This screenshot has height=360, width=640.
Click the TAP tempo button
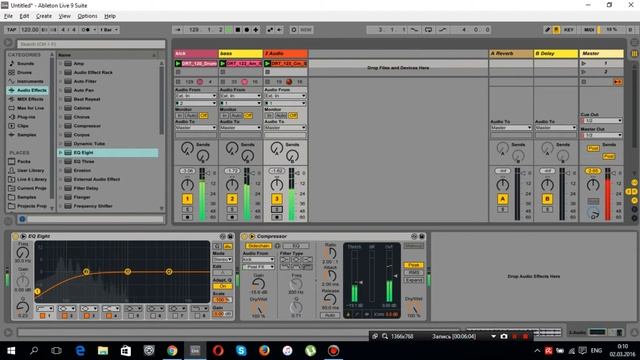pyautogui.click(x=11, y=30)
